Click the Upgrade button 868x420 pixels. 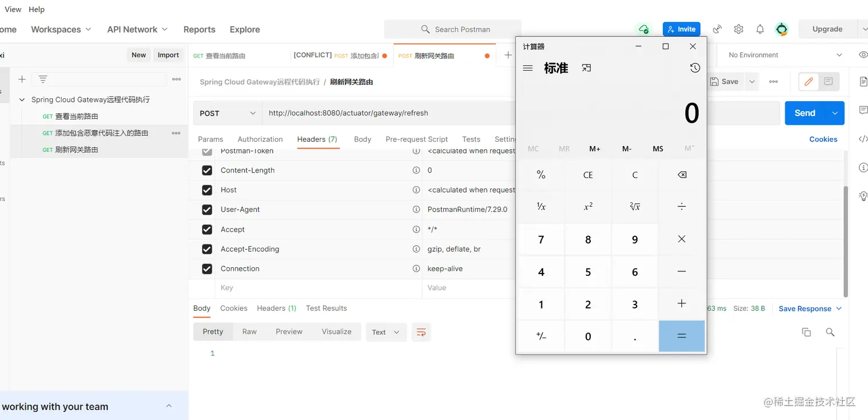[827, 29]
